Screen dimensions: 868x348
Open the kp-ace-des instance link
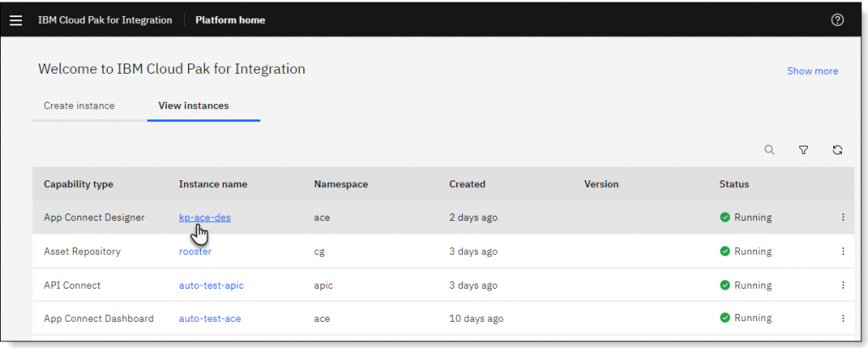coord(205,218)
